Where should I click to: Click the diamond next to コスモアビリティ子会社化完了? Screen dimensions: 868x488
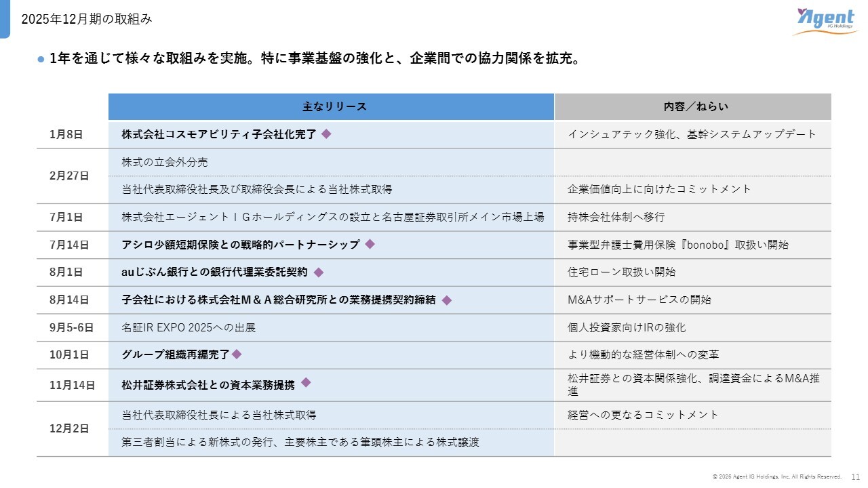pyautogui.click(x=326, y=134)
